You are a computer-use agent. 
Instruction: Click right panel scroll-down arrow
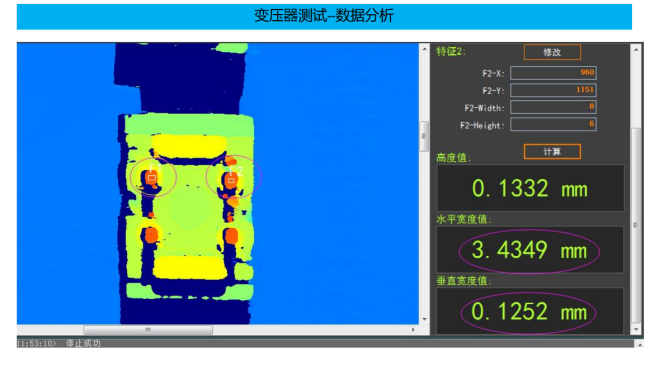[x=636, y=330]
